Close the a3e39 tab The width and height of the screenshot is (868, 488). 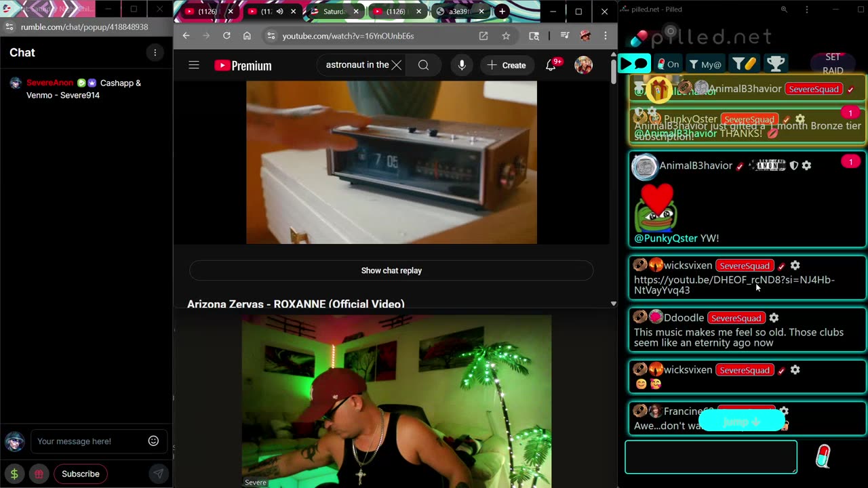[x=481, y=12]
